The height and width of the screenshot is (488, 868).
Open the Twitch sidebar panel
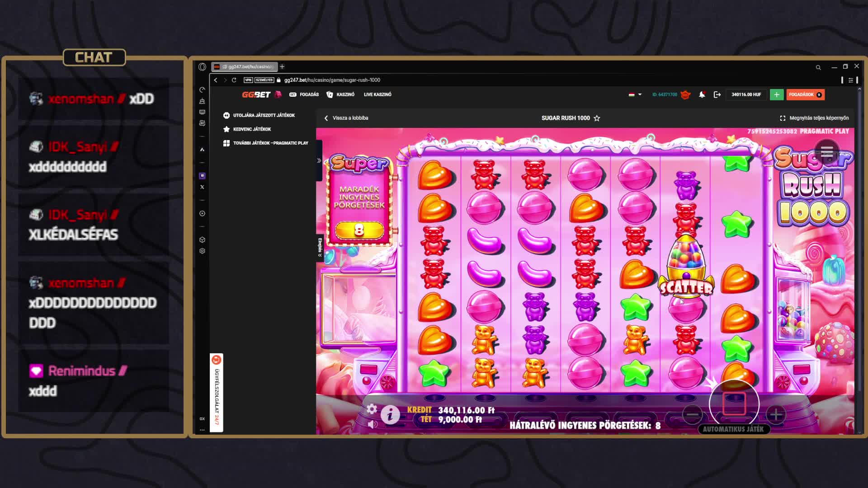coord(202,176)
